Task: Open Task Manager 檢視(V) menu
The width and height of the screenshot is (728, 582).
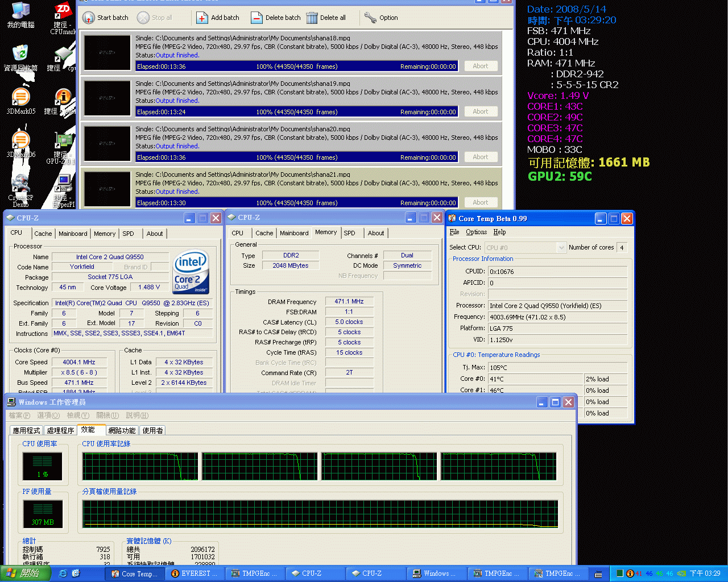Action: tap(78, 415)
